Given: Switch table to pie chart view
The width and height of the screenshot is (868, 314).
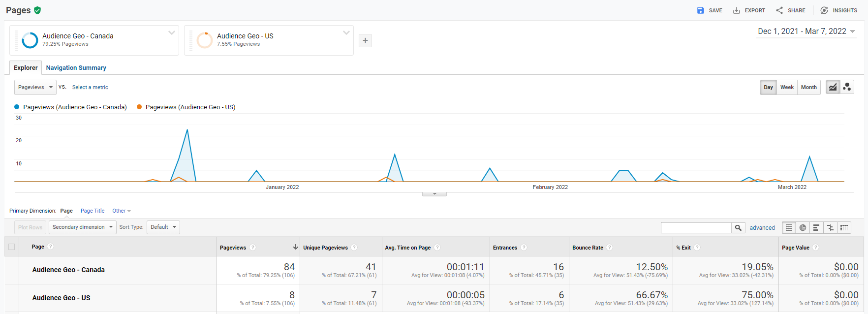Looking at the screenshot, I should pos(803,227).
